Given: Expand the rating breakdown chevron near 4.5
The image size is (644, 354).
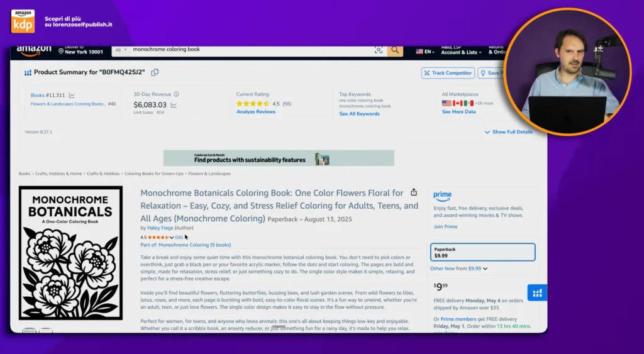Looking at the screenshot, I should [172, 238].
